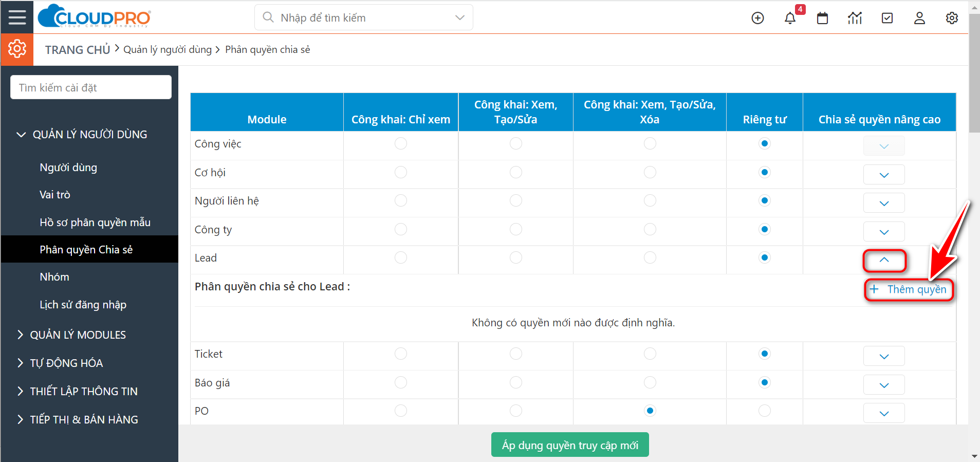Expand TIẾP THỊ & BÁN HÀNG section

click(x=78, y=420)
